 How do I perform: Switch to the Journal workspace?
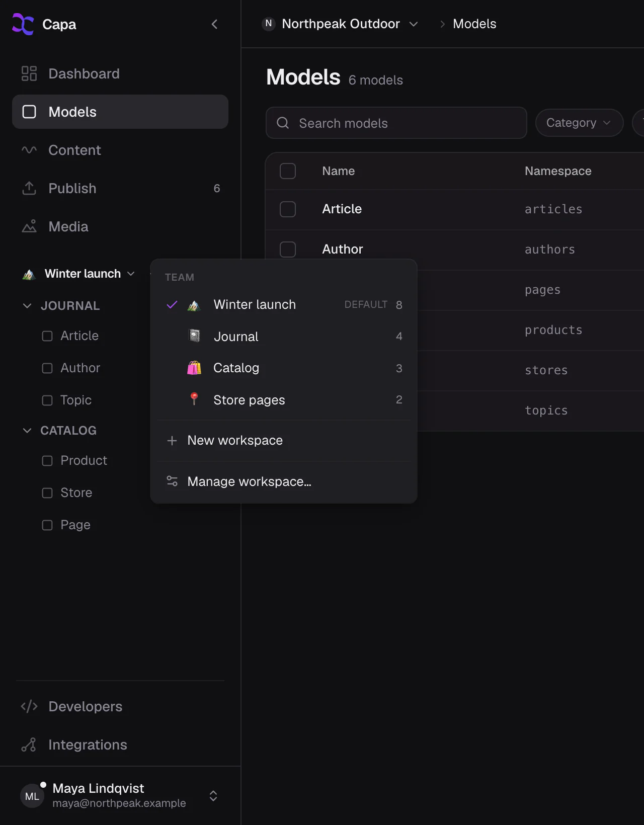[284, 337]
